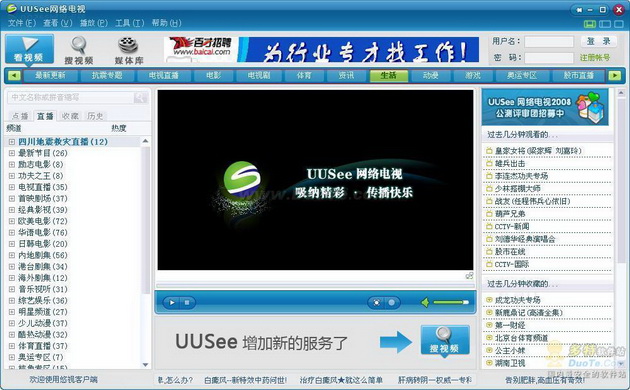This screenshot has width=630, height=390.
Task: Expand the 最新节目 (26) category
Action: tap(12, 153)
